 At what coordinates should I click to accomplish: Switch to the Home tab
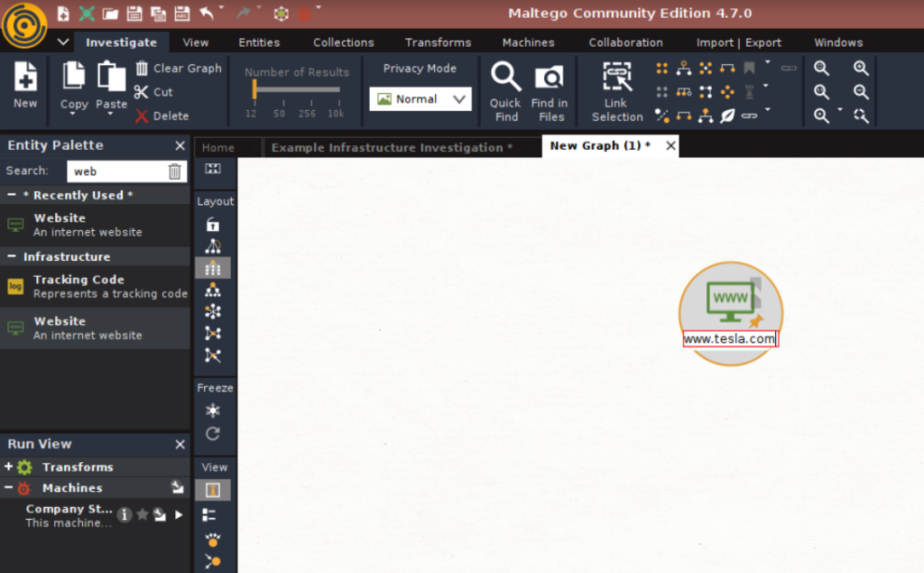pos(218,147)
